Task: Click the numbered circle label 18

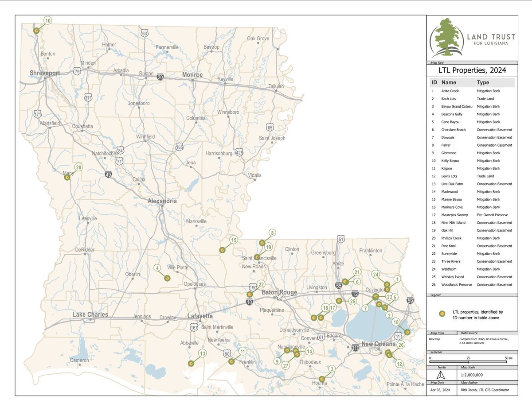Action: [x=396, y=322]
